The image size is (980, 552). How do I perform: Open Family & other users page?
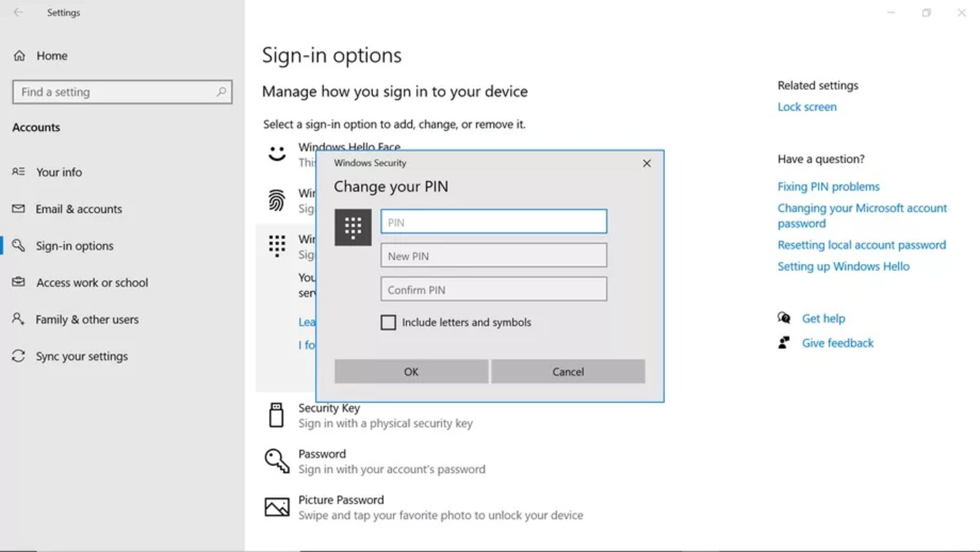(x=87, y=319)
